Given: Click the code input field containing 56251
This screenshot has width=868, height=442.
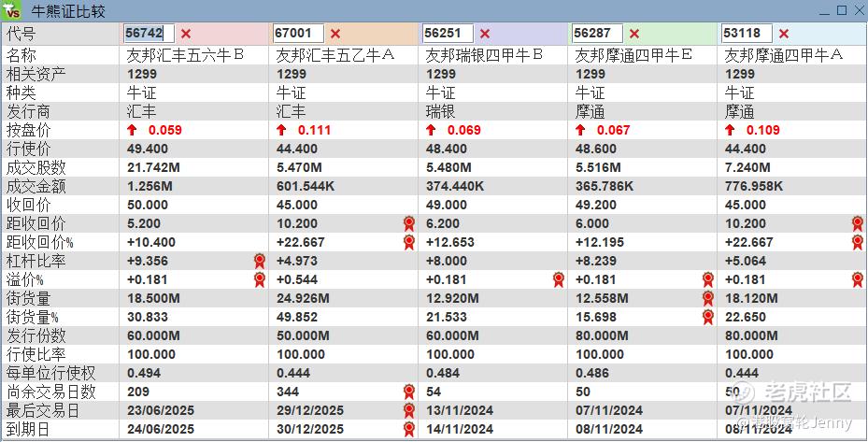Looking at the screenshot, I should click(x=448, y=34).
